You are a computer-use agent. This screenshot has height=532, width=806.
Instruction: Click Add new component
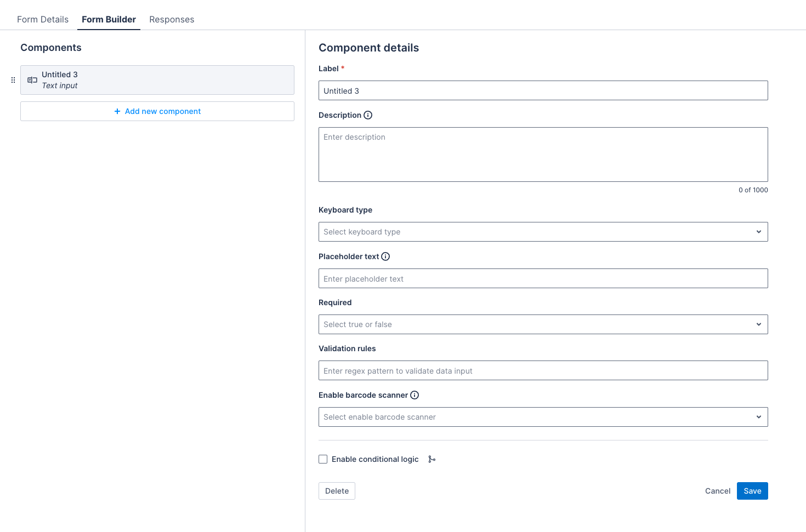pyautogui.click(x=157, y=111)
